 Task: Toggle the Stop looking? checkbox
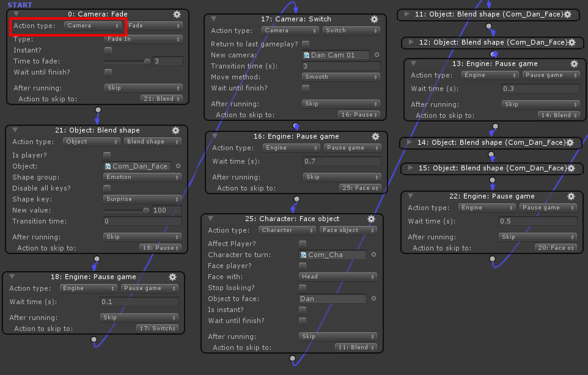click(303, 288)
